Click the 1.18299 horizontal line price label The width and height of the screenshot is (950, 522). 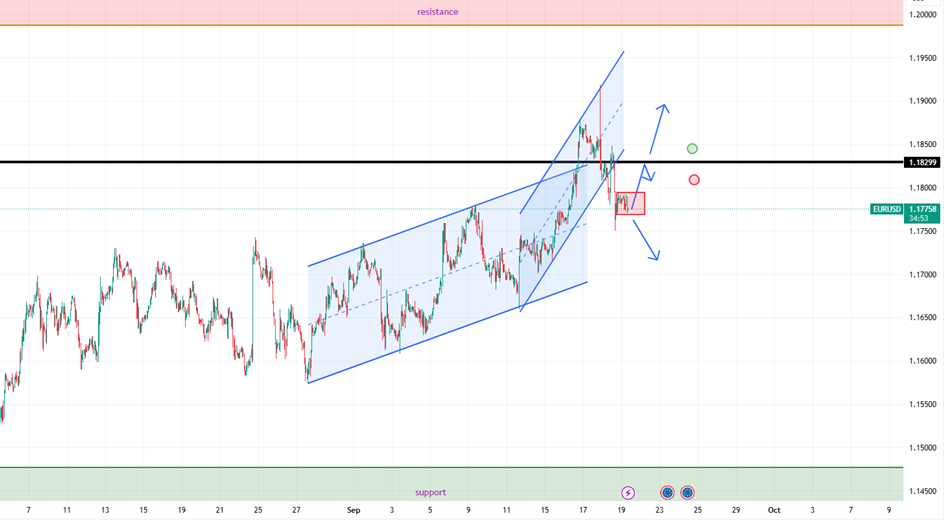coord(922,162)
